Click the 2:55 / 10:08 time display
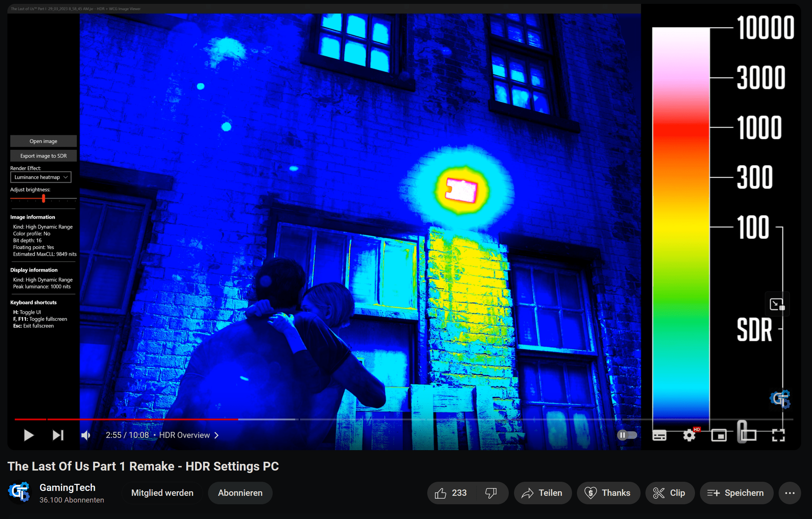This screenshot has width=812, height=519. 127,435
